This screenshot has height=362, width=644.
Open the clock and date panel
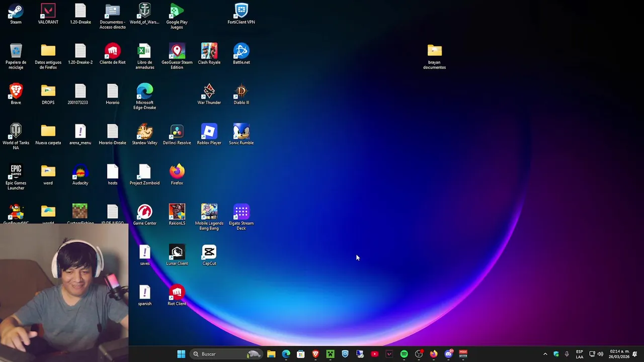[x=619, y=354]
